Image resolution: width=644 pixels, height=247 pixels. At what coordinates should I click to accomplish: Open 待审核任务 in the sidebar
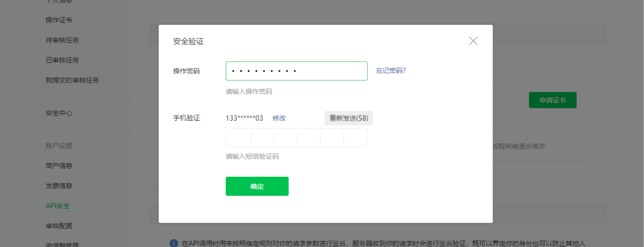pyautogui.click(x=62, y=40)
